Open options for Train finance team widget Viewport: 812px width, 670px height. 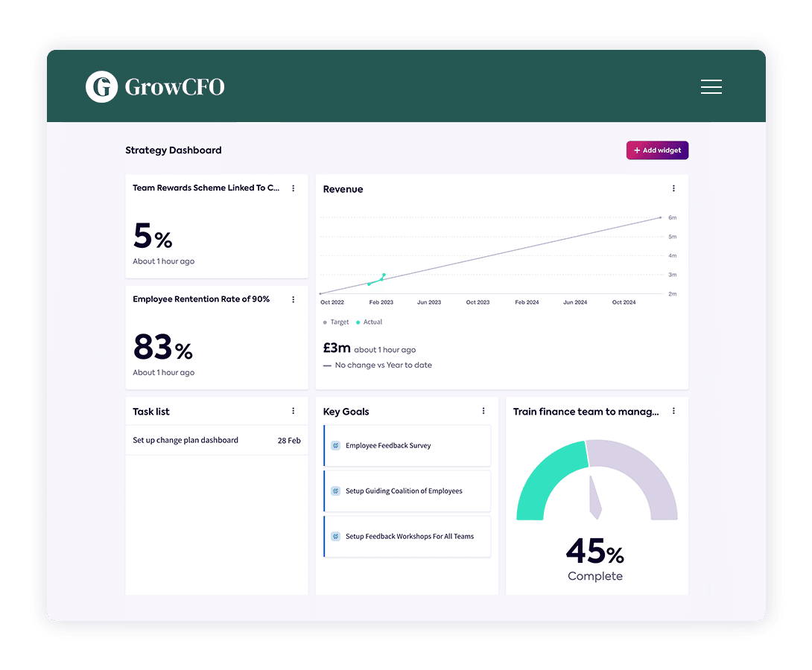[x=673, y=411]
